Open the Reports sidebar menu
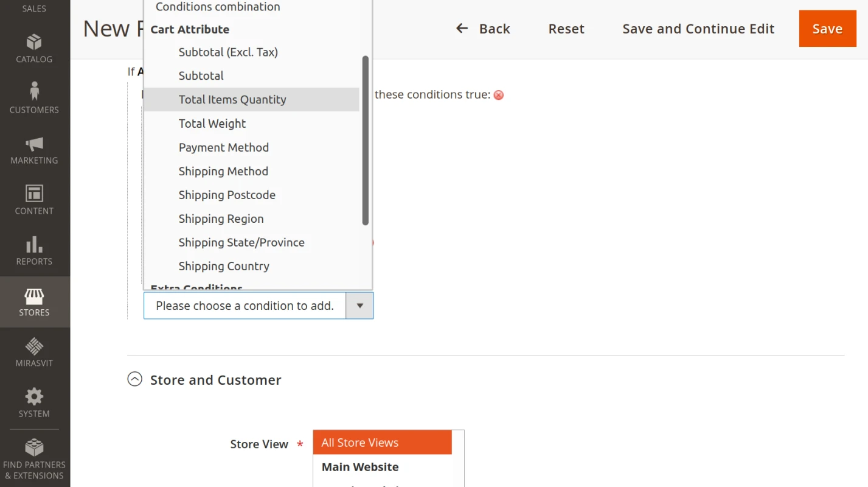The height and width of the screenshot is (487, 868). point(33,251)
